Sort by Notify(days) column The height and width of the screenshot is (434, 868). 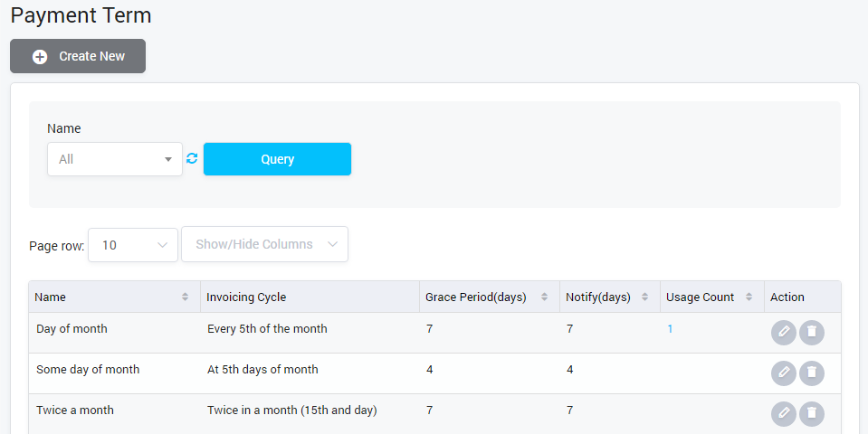click(644, 297)
